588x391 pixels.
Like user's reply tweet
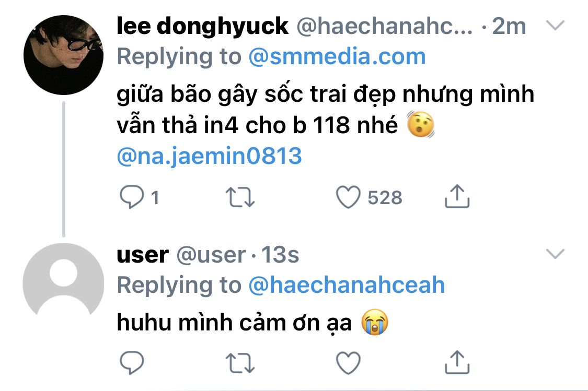pyautogui.click(x=348, y=363)
